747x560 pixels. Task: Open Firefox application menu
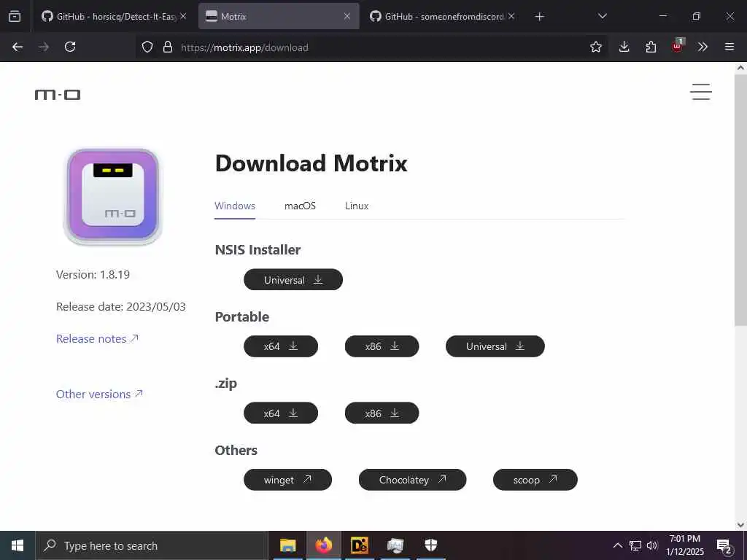[x=729, y=47]
